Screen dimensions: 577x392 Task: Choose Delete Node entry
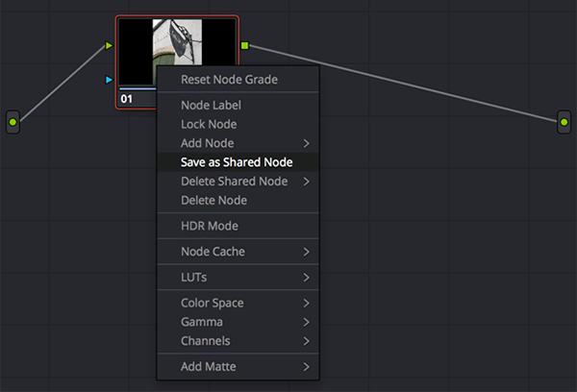pos(238,201)
